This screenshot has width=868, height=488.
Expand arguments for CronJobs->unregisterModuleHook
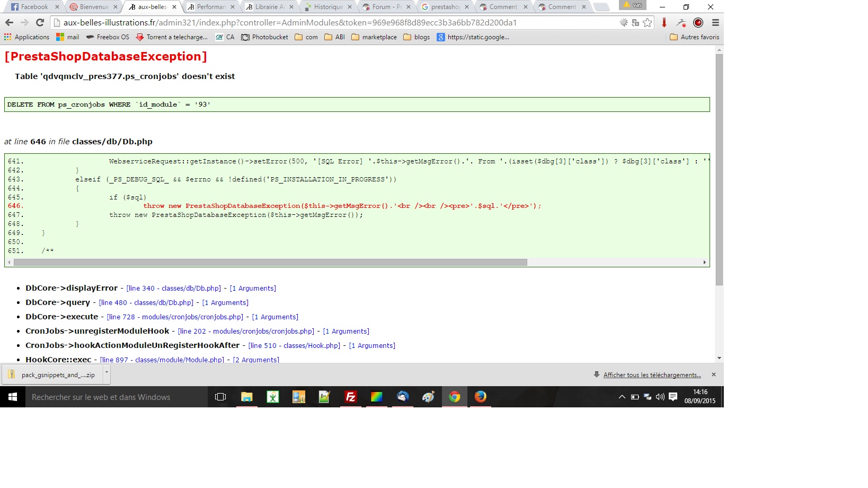(346, 332)
